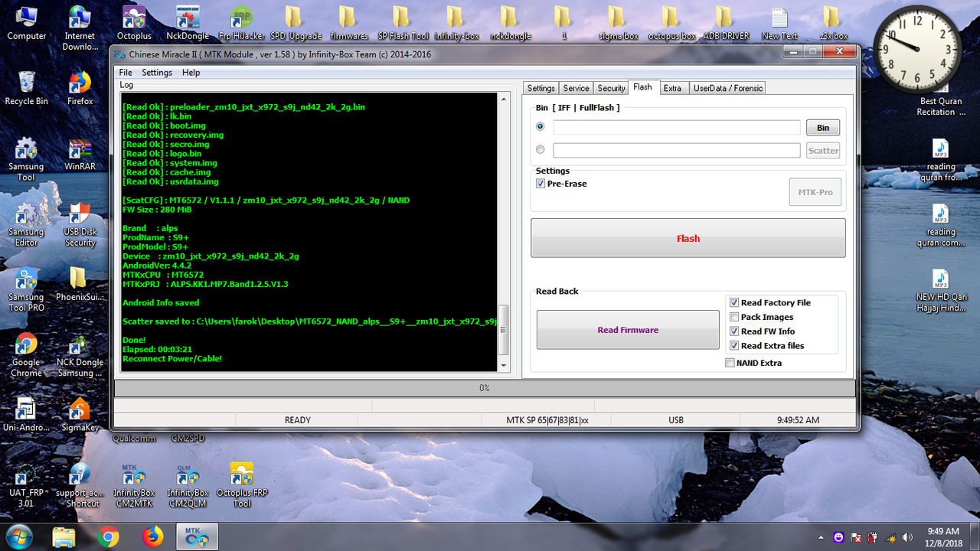The image size is (980, 551).
Task: Launch Octoplus FRP Tool shortcut
Action: tap(241, 485)
